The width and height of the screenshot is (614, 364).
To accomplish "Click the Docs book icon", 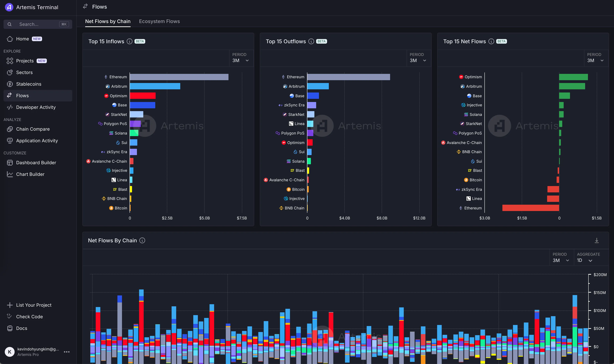I will (10, 328).
